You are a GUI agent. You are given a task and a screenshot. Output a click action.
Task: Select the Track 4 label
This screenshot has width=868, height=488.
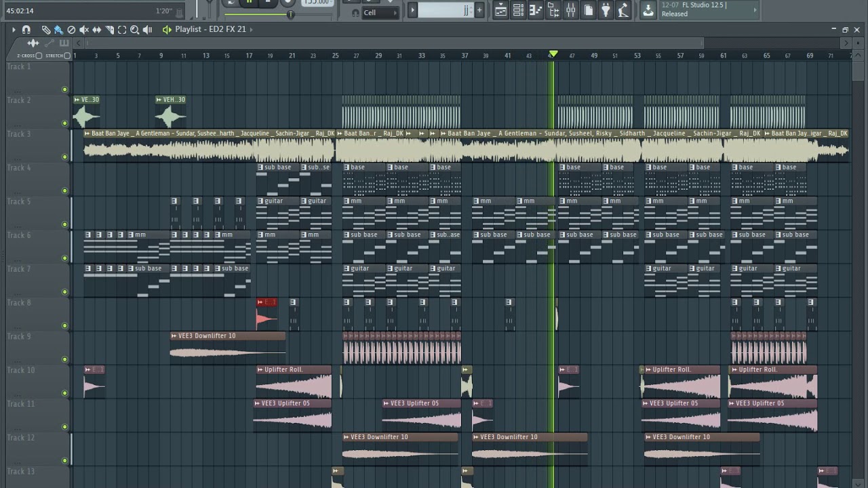tap(19, 168)
